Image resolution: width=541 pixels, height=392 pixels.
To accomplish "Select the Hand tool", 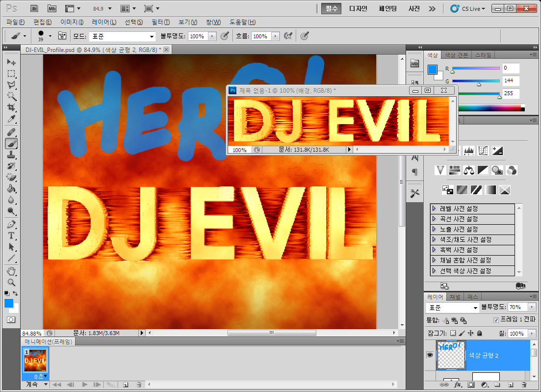I will point(11,271).
